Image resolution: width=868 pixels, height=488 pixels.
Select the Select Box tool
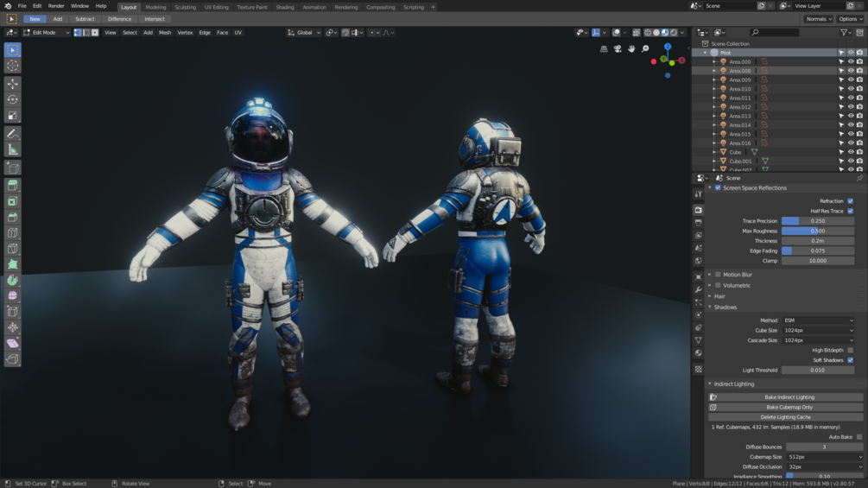12,50
